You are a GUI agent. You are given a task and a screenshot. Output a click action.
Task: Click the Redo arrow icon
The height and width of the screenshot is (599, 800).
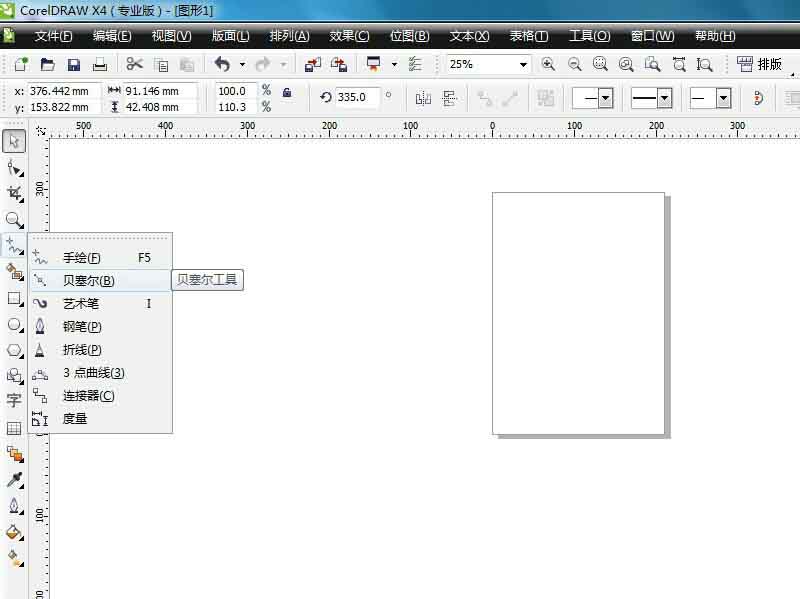pyautogui.click(x=263, y=64)
